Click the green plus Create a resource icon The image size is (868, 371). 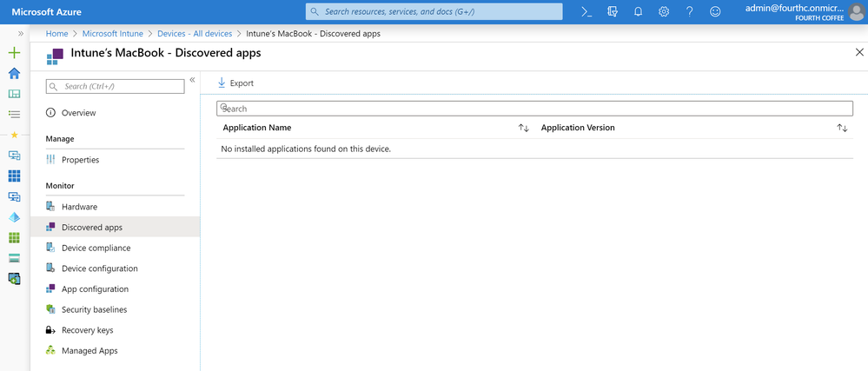click(x=15, y=53)
